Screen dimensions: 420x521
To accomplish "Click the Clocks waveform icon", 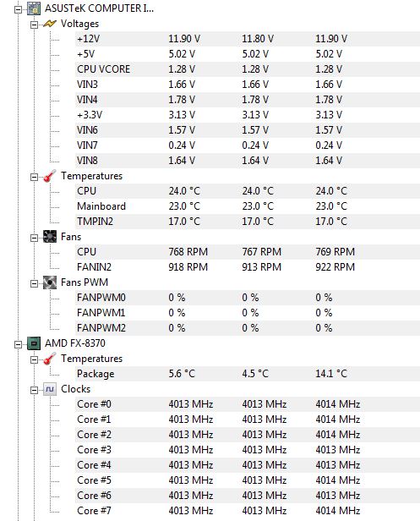I will 50,389.
